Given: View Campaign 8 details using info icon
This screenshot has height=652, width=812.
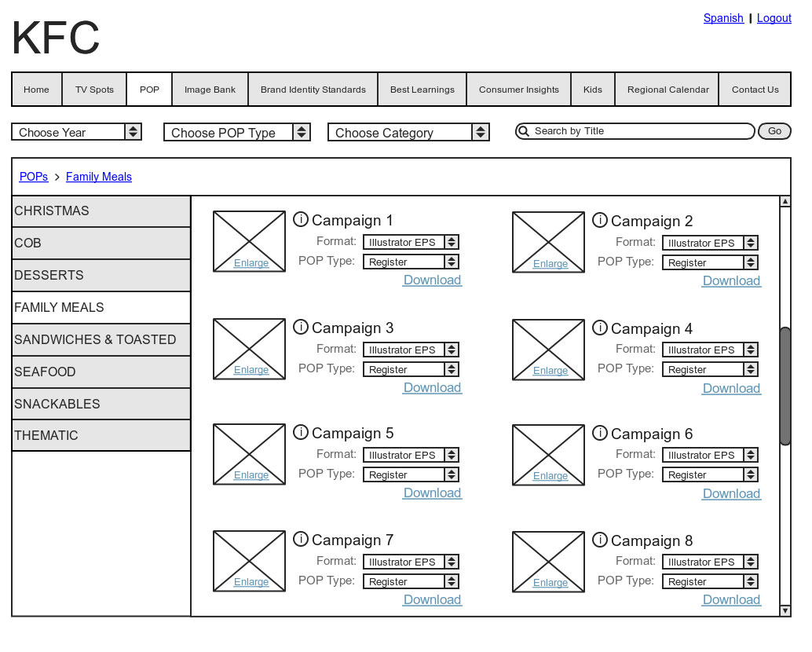Looking at the screenshot, I should point(600,540).
